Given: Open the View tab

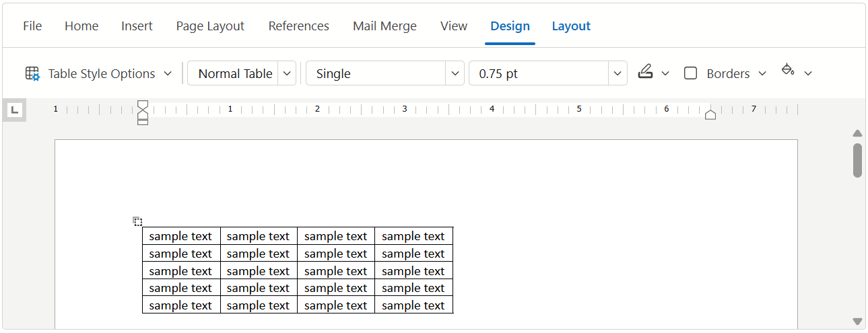Looking at the screenshot, I should click(454, 26).
